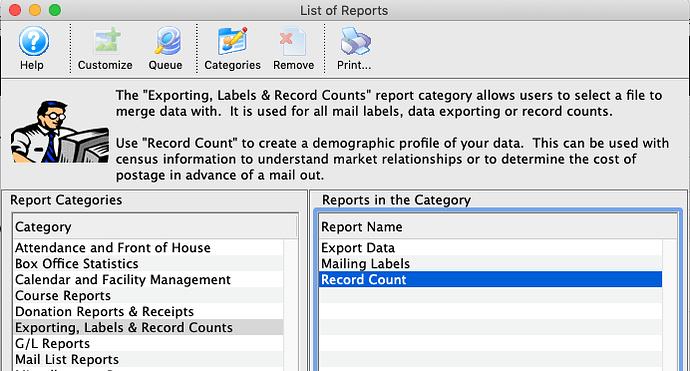Select Exporting, Labels & Record Counts row
Image resolution: width=690 pixels, height=371 pixels.
(x=148, y=327)
